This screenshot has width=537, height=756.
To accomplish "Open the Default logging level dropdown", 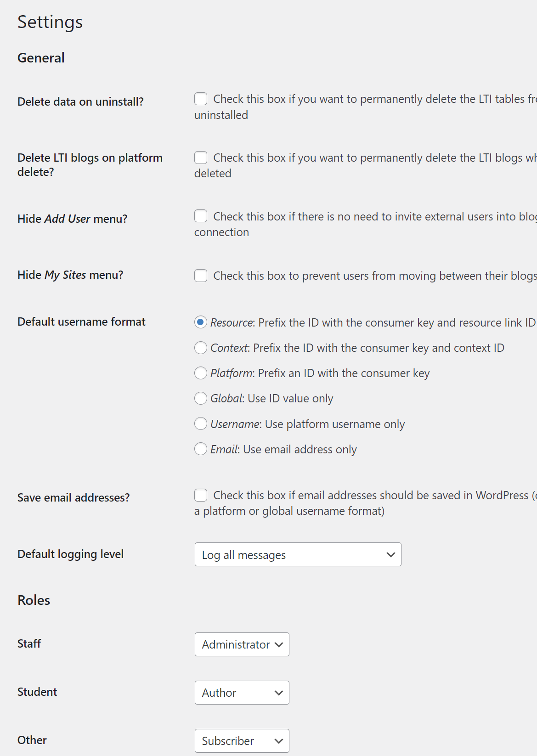I will [x=298, y=554].
